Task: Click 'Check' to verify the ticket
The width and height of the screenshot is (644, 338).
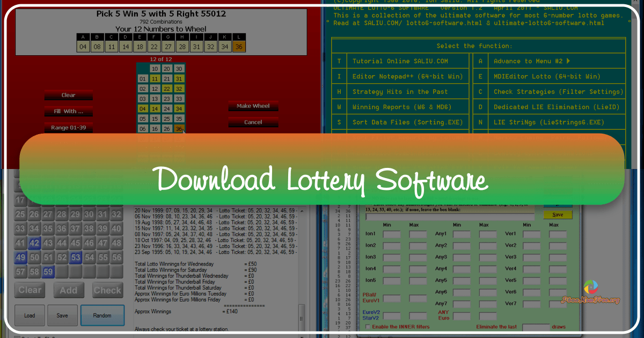Action: pyautogui.click(x=107, y=290)
